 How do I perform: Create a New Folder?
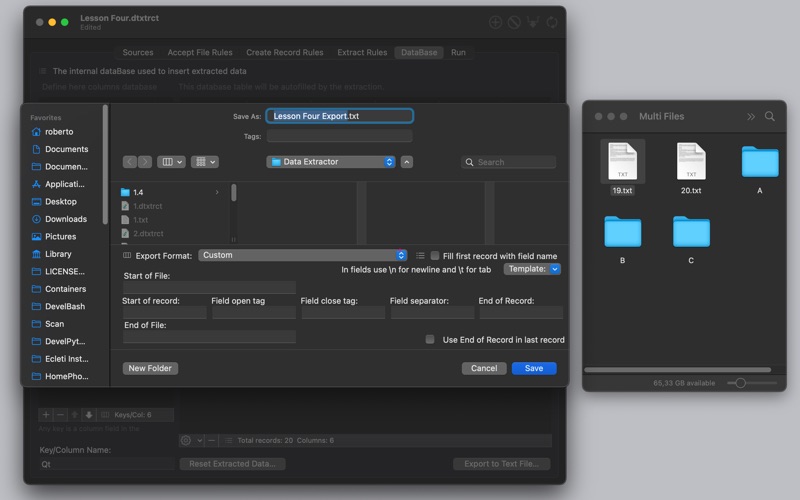tap(151, 368)
